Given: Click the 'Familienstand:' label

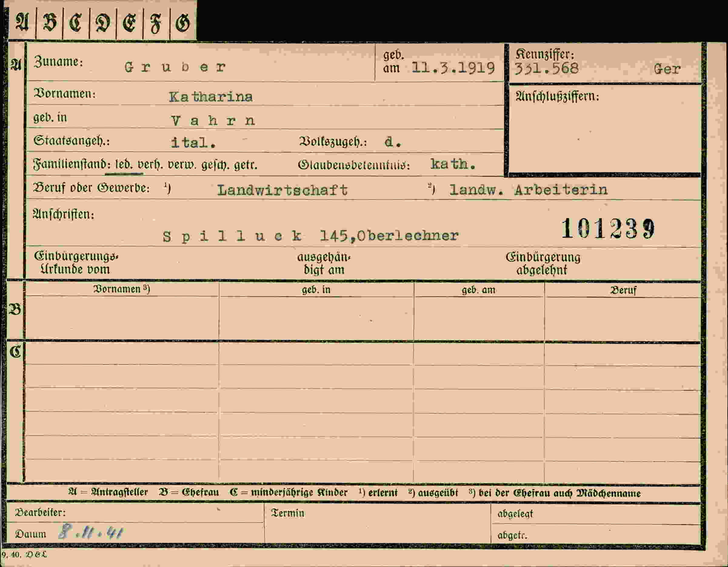Looking at the screenshot, I should pos(72,164).
